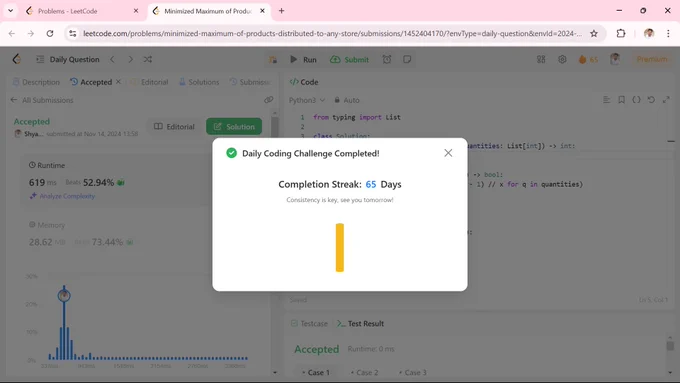The image size is (680, 383).
Task: Select Case 2 result
Action: pyautogui.click(x=364, y=372)
